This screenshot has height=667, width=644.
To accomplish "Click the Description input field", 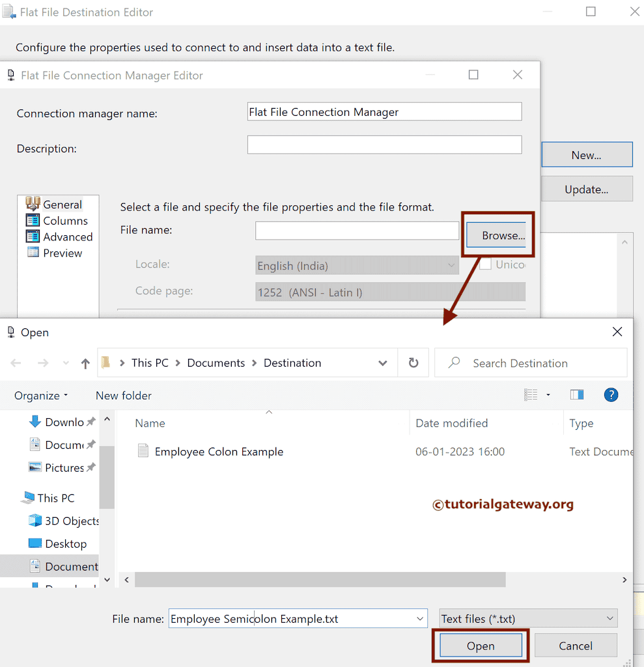I will click(385, 145).
